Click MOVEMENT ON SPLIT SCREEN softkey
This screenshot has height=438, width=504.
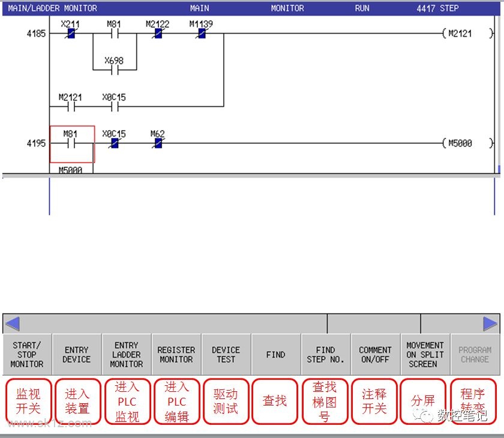pos(425,354)
